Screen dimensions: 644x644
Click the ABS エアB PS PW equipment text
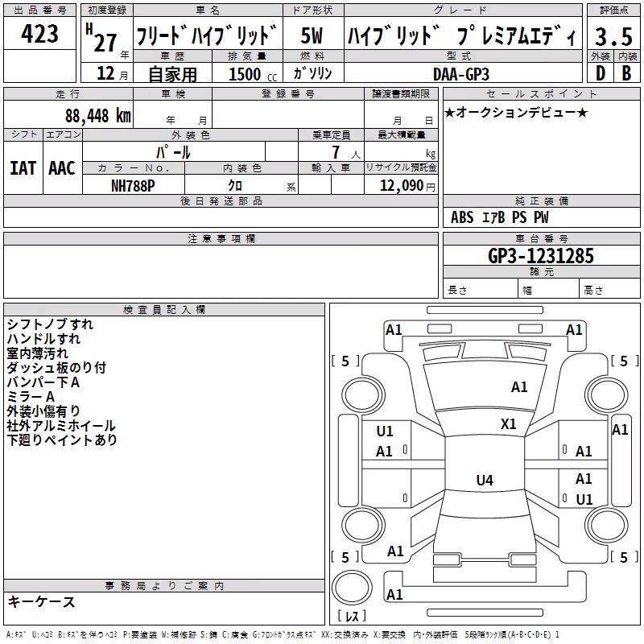[499, 217]
